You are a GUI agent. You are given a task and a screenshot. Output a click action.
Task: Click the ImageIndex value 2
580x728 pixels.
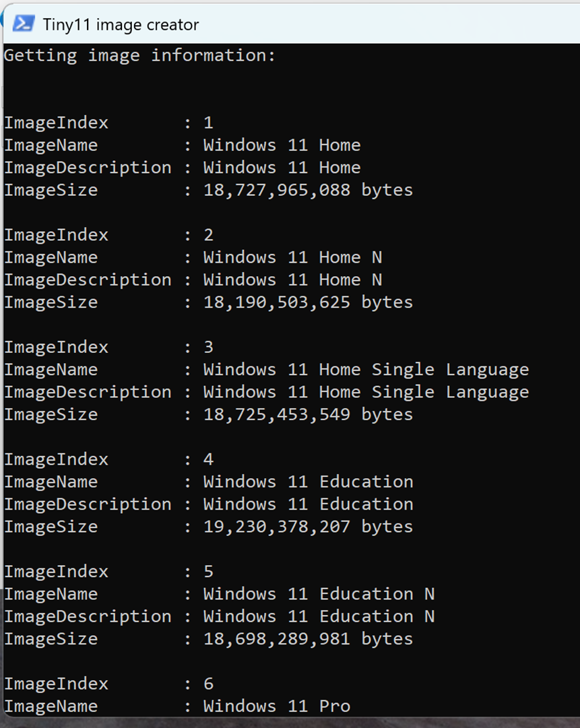(208, 234)
